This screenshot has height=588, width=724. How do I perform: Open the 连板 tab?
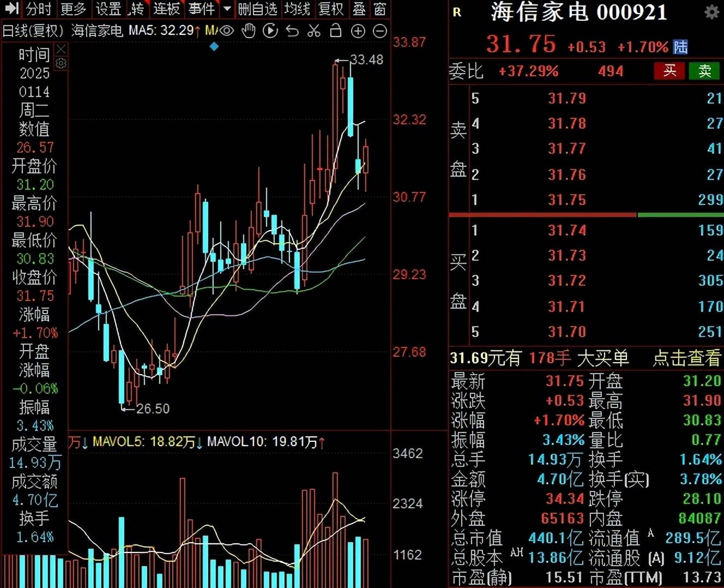[x=166, y=9]
